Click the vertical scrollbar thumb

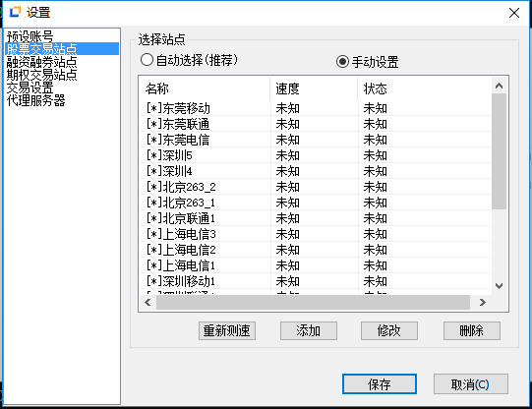point(499,151)
